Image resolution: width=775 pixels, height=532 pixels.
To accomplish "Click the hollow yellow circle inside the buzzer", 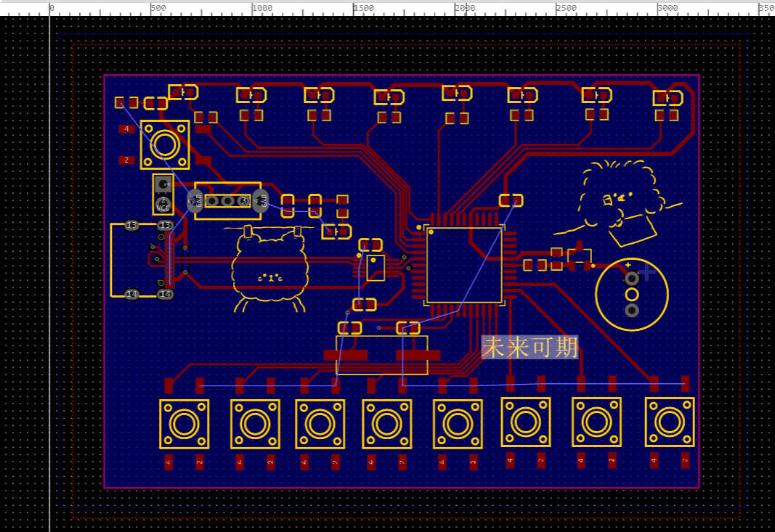I will click(632, 295).
